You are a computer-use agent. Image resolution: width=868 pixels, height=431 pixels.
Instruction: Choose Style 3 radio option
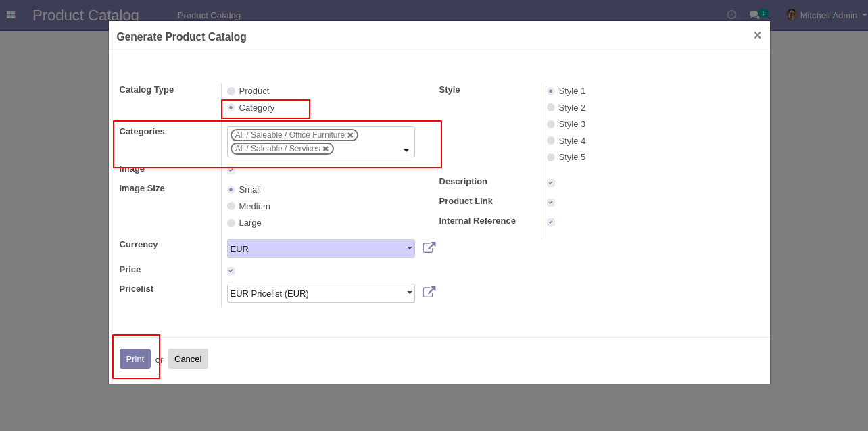(x=551, y=124)
